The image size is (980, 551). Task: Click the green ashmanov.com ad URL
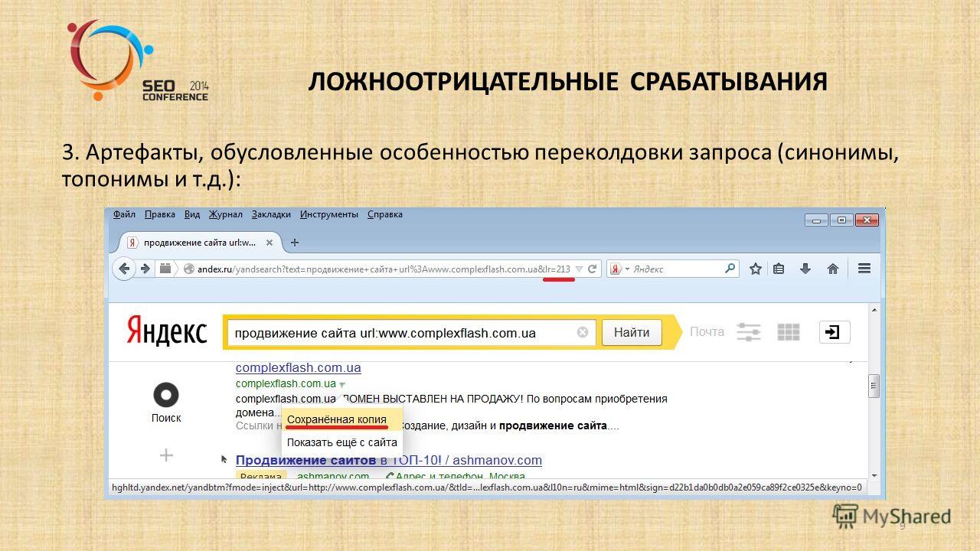(x=333, y=476)
